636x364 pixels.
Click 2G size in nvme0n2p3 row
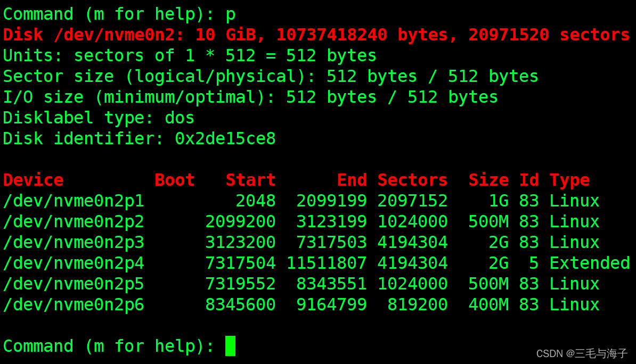pos(499,242)
